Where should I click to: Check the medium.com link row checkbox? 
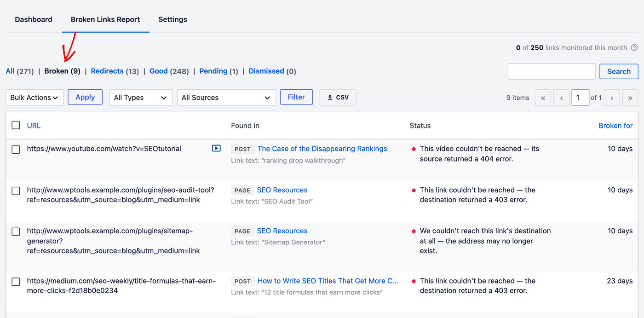(x=16, y=282)
